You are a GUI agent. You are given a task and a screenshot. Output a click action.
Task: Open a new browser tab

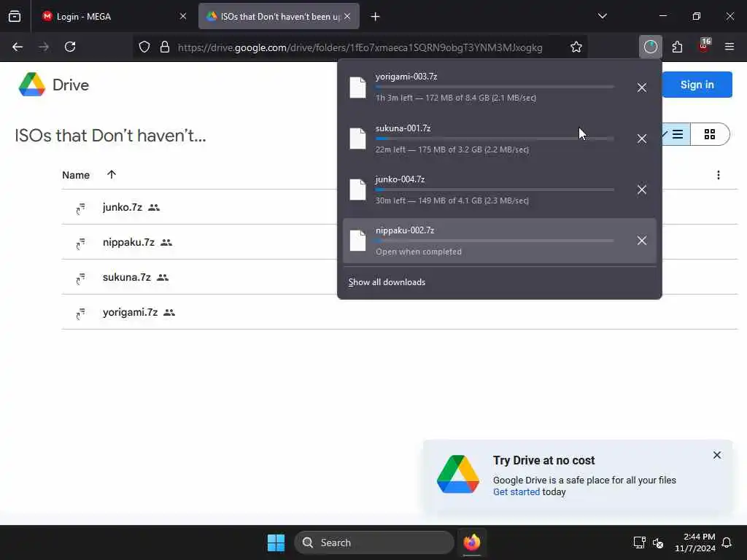pyautogui.click(x=376, y=17)
